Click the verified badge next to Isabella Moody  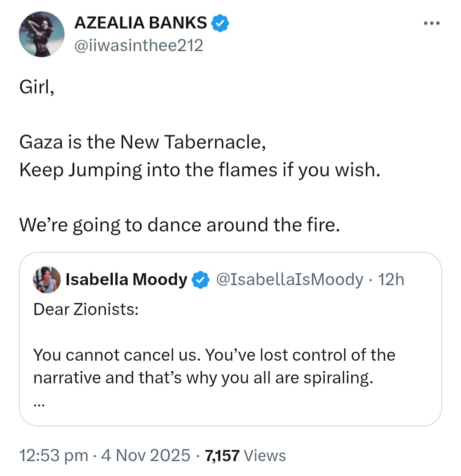pyautogui.click(x=200, y=280)
